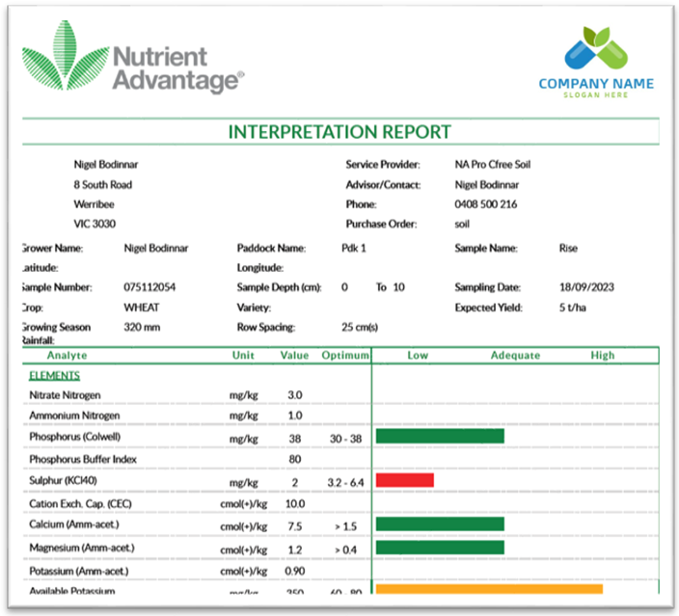Screen dimensions: 679x616
Task: Click the green Phosphorus Colwell bar
Action: pos(440,437)
